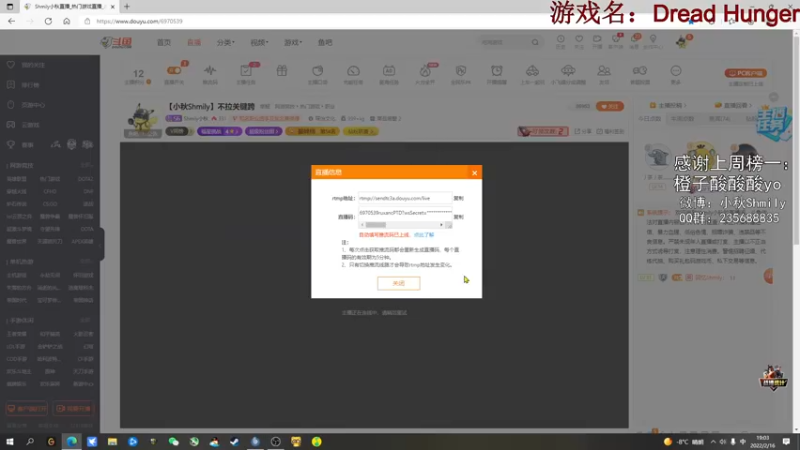Expand 全部 beside 网游竞技 section

click(x=86, y=165)
